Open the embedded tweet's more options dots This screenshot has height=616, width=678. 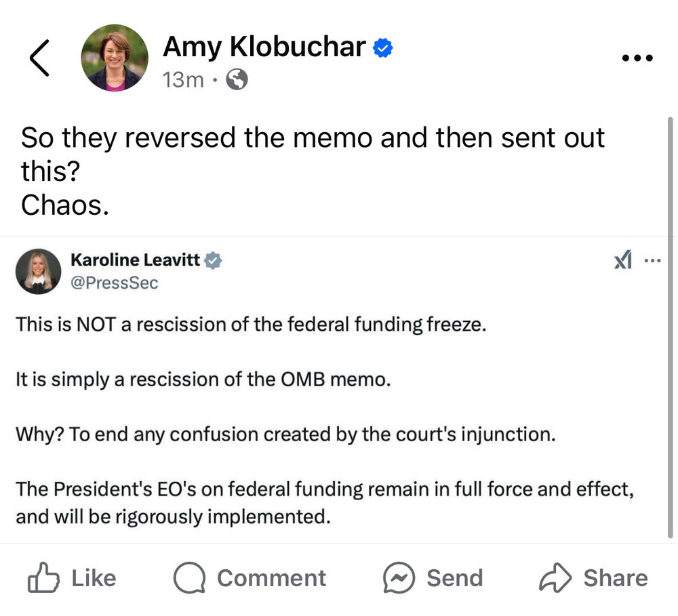click(652, 260)
